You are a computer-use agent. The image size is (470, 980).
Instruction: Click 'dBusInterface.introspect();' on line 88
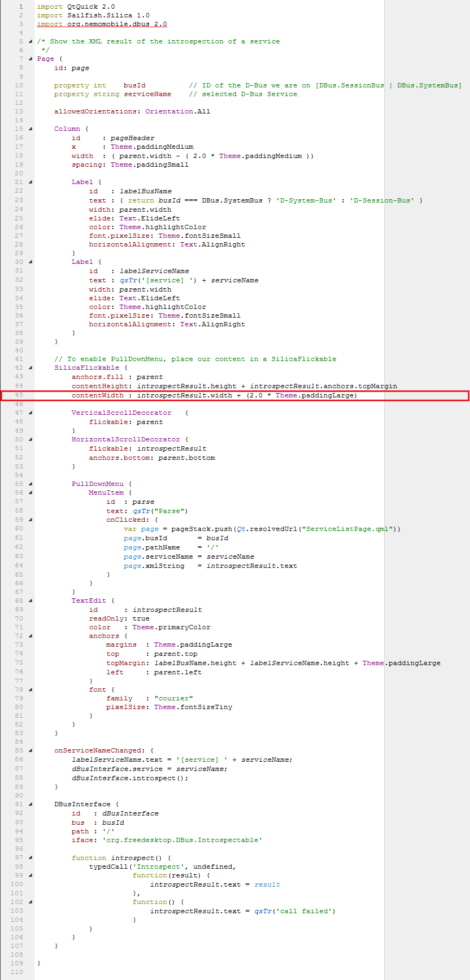pyautogui.click(x=130, y=778)
